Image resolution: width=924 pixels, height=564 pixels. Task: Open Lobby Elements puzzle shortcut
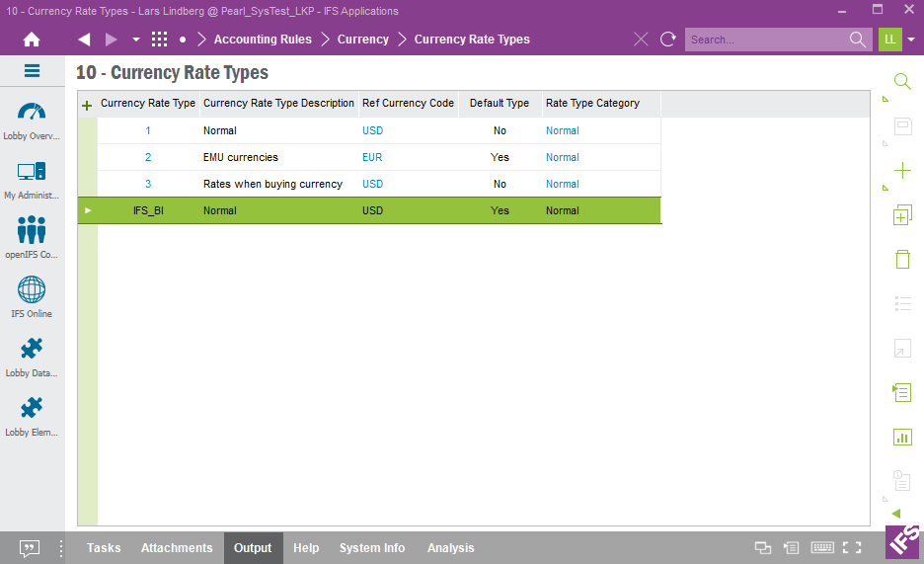32,416
